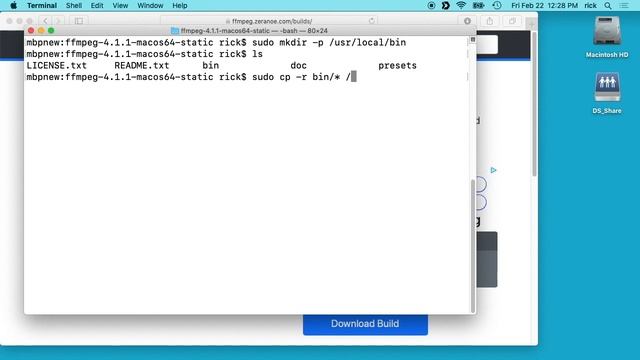Open the View menu
The height and width of the screenshot is (360, 640).
[120, 5]
